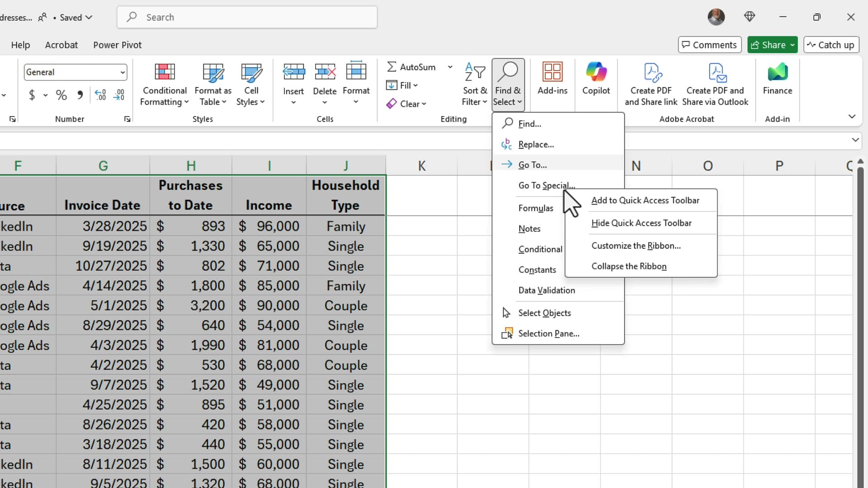The width and height of the screenshot is (868, 488).
Task: Select the Fill icon in Editing group
Action: point(392,85)
